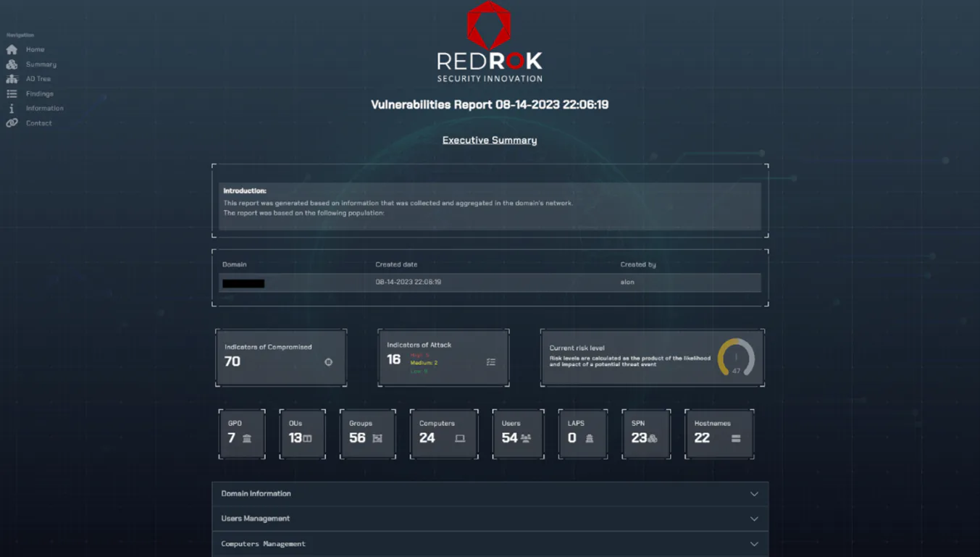This screenshot has width=980, height=557.
Task: Click the Groups card icon
Action: point(377,438)
